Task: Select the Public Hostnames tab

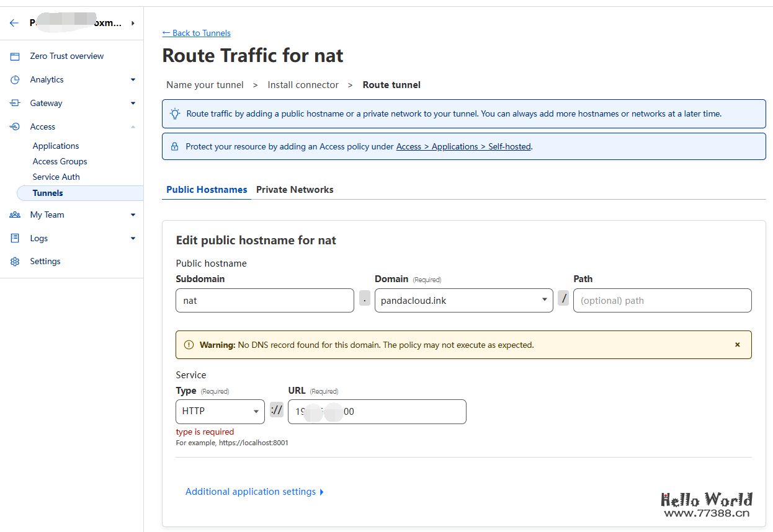Action: pyautogui.click(x=207, y=190)
